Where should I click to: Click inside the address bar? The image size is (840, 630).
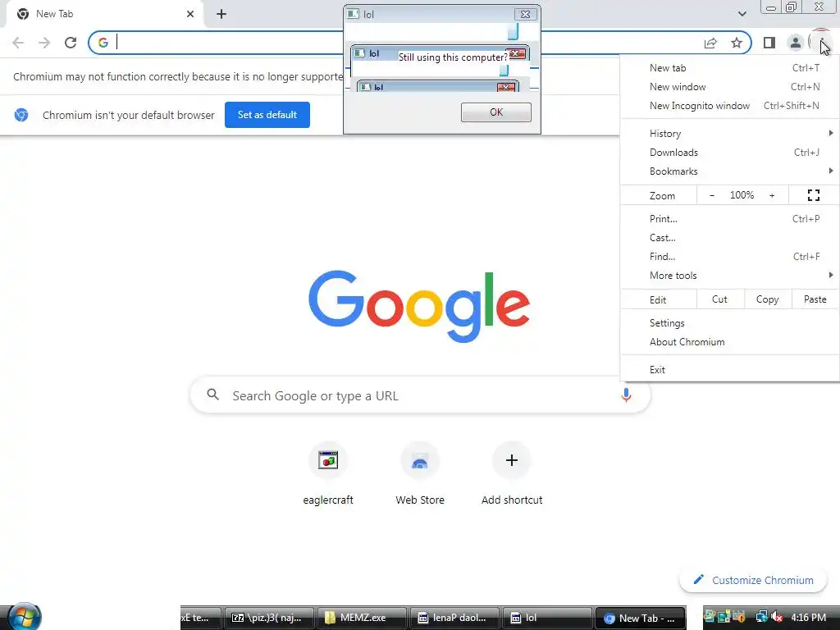coord(419,43)
